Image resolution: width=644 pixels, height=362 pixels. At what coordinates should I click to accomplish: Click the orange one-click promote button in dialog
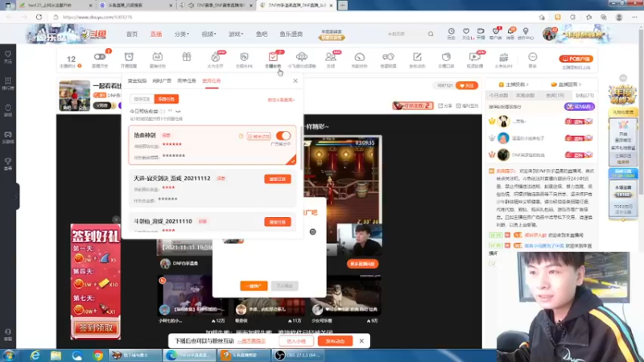point(254,286)
